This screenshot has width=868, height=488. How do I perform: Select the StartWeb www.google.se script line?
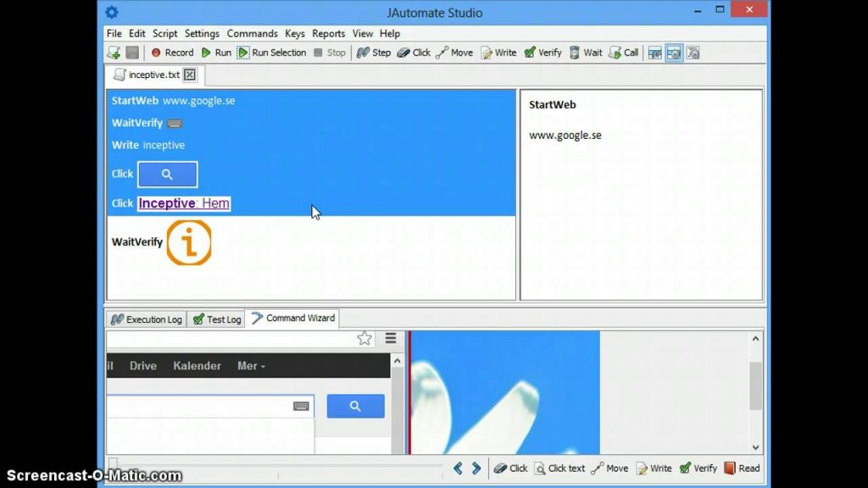[311, 101]
